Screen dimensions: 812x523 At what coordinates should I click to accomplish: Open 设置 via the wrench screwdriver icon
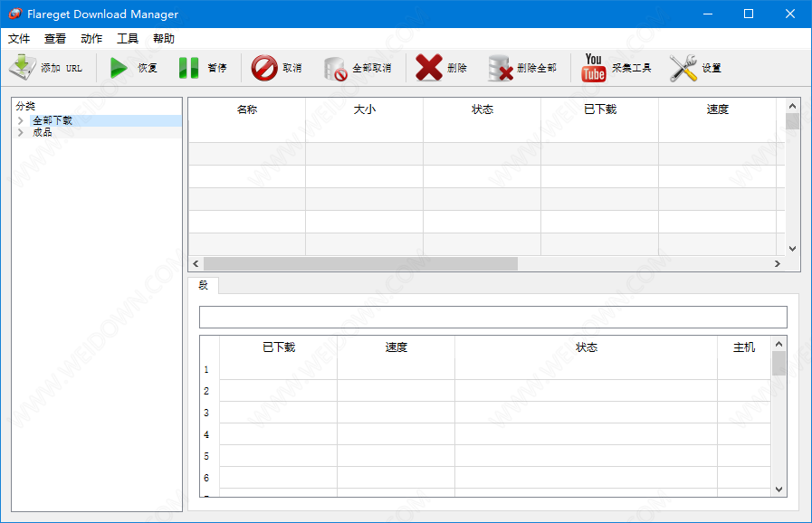click(683, 68)
